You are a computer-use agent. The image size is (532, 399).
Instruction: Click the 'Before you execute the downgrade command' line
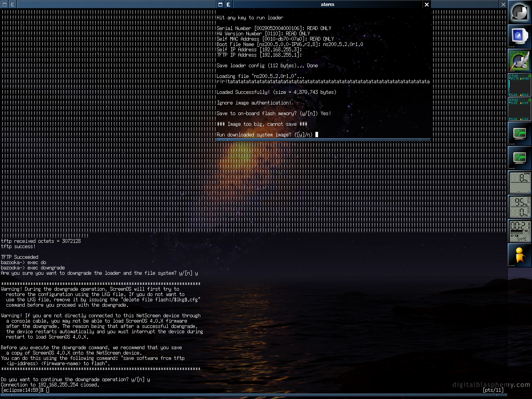(91, 348)
